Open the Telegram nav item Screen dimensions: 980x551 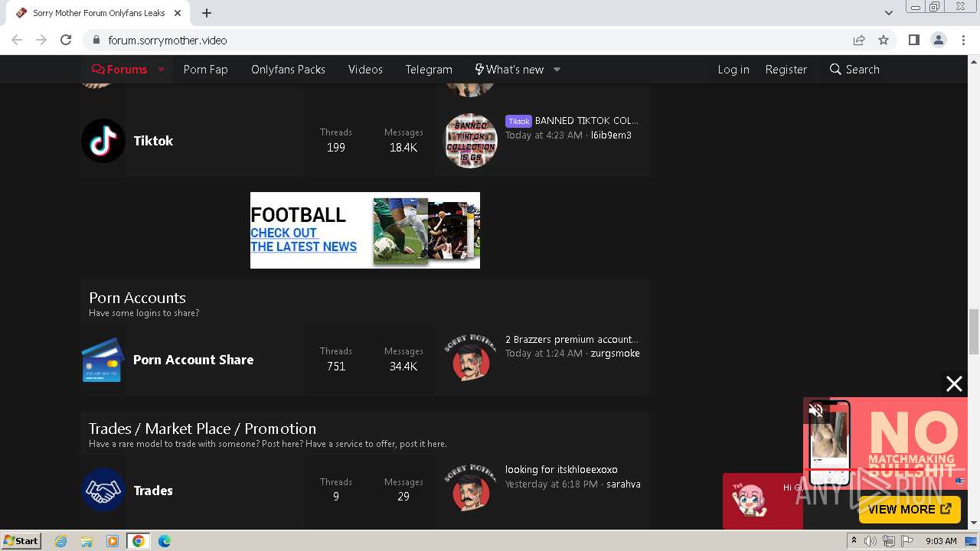point(429,70)
